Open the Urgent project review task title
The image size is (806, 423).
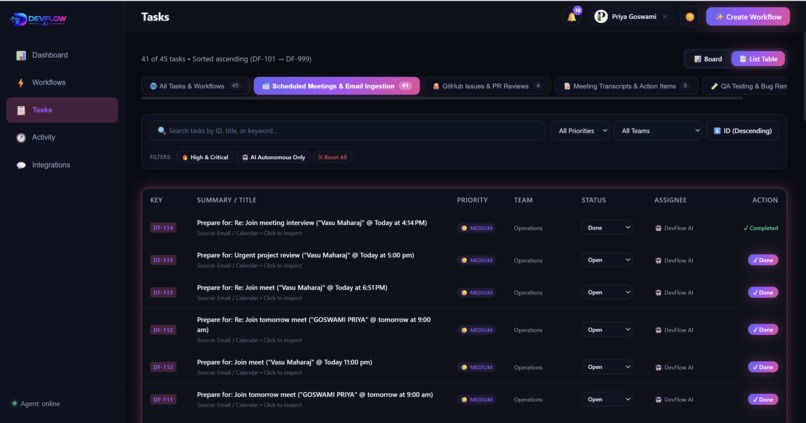click(x=305, y=255)
